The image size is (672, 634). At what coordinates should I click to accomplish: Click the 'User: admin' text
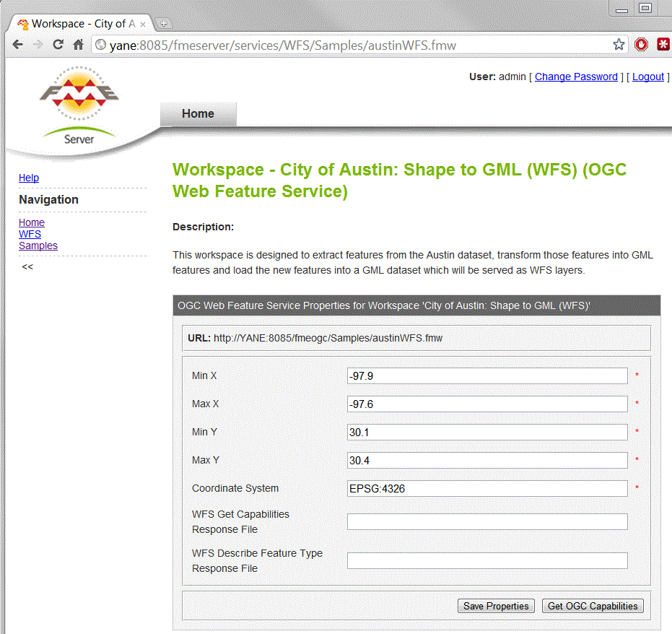coord(497,77)
